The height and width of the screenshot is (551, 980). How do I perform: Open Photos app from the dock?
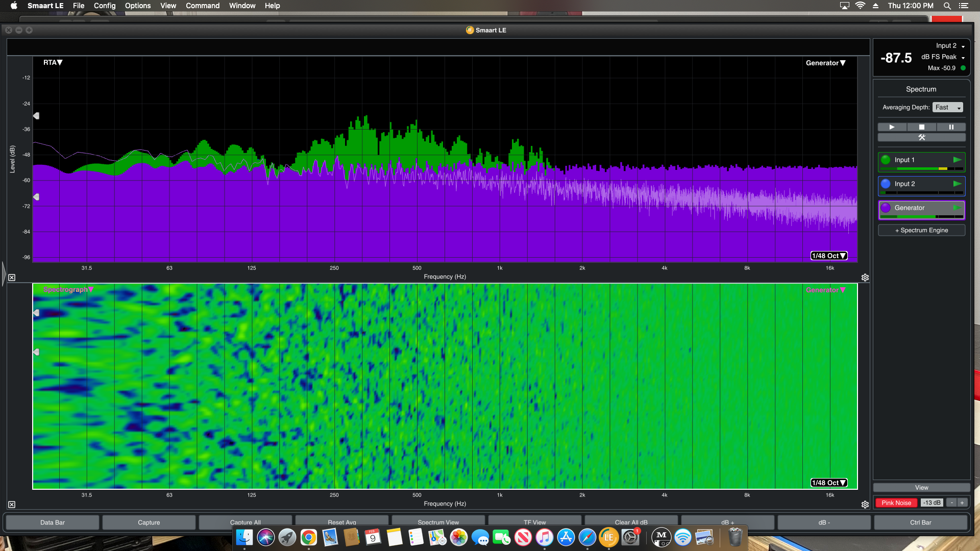click(459, 537)
